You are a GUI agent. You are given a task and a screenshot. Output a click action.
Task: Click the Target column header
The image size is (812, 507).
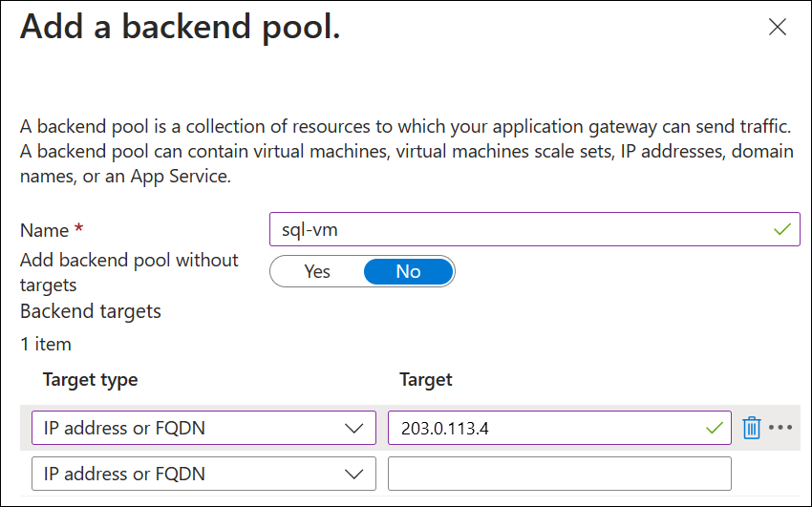click(426, 380)
